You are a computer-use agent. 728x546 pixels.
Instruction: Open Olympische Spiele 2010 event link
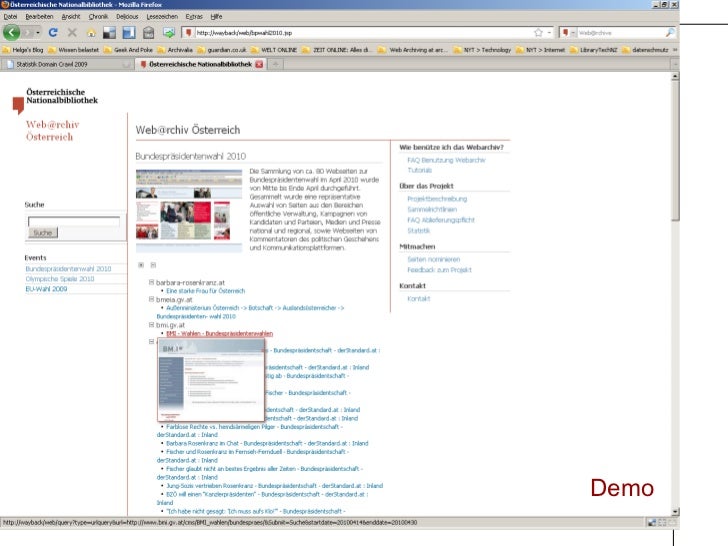pos(60,279)
